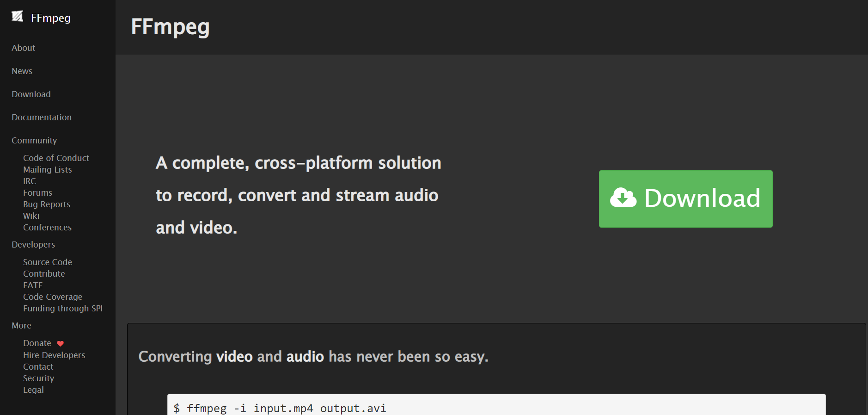Open the Documentation page
Screen dimensions: 868x415
tap(42, 118)
